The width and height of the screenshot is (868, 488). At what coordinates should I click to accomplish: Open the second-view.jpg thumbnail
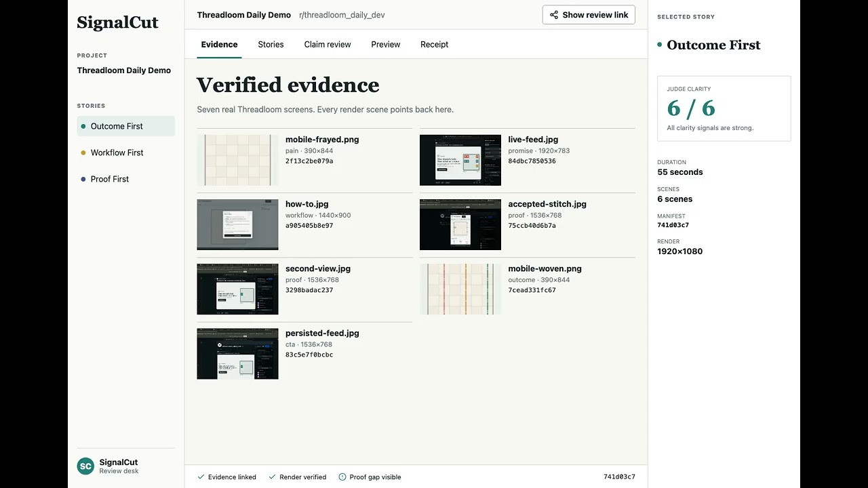click(237, 289)
